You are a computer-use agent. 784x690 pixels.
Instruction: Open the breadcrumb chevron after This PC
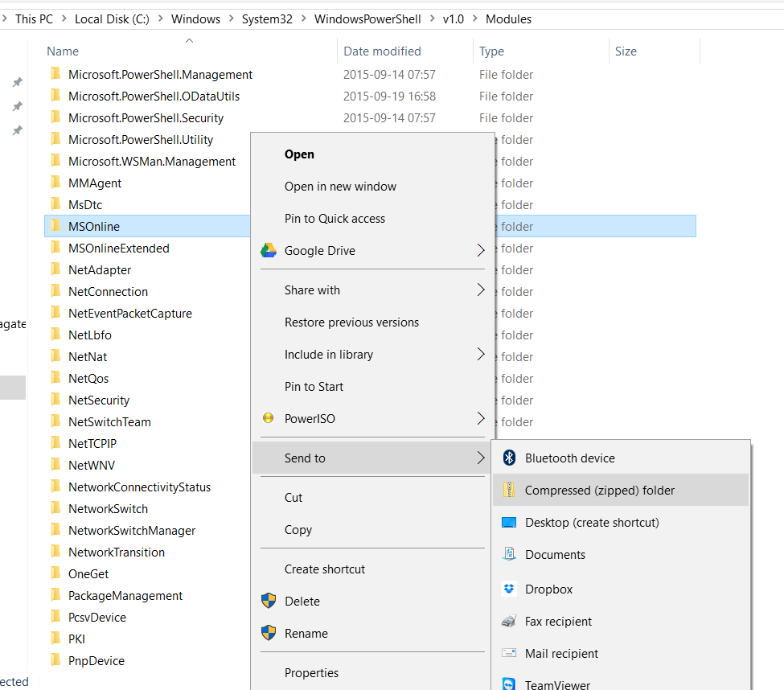tap(64, 18)
